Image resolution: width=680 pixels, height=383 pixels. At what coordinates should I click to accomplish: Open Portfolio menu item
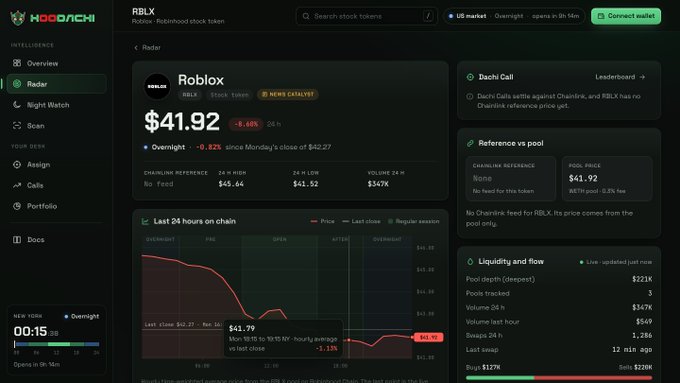[56, 206]
